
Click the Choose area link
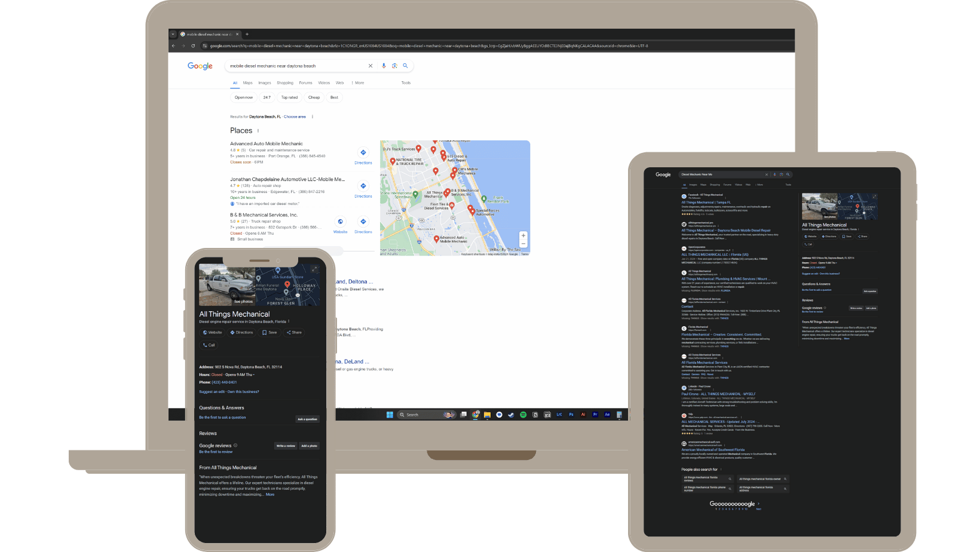(x=295, y=116)
